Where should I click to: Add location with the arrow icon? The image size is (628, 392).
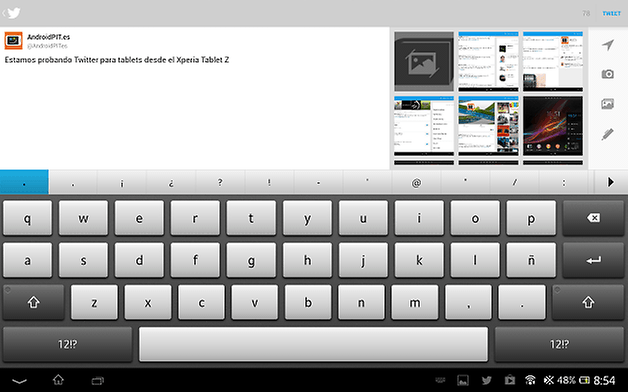(608, 45)
